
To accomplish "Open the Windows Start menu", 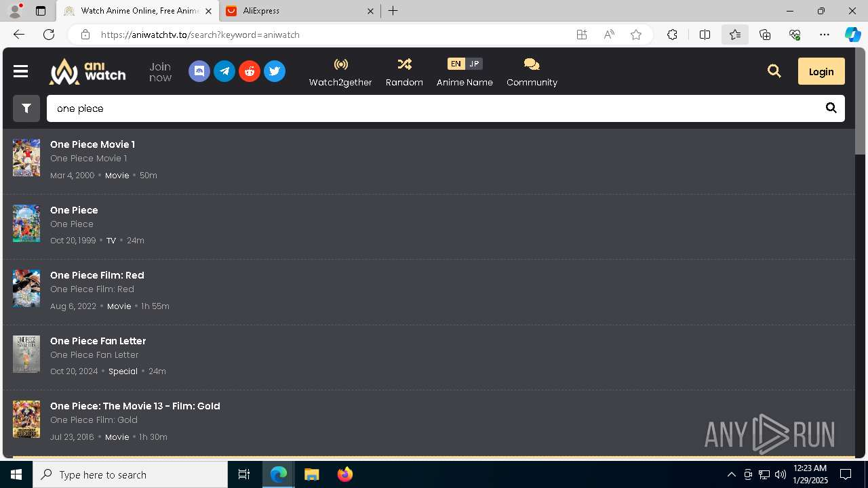I will point(16,474).
